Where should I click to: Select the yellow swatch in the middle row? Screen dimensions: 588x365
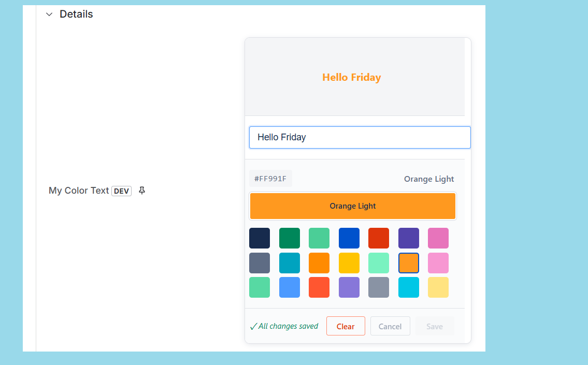(x=349, y=262)
